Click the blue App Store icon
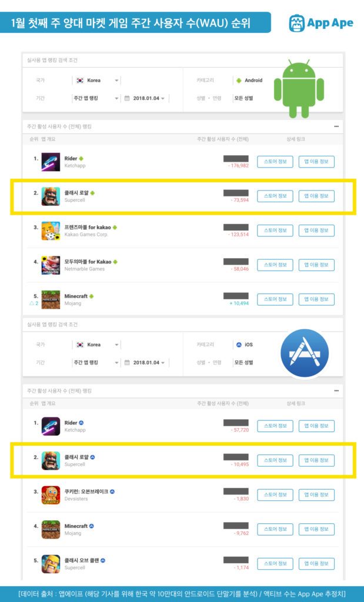Screen dimensions: 364x602 click(x=305, y=353)
